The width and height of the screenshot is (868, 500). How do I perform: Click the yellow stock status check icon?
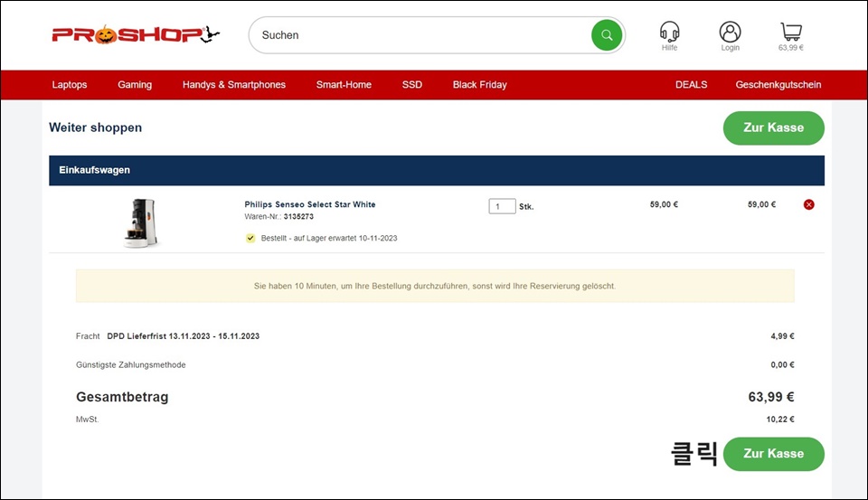coord(250,238)
